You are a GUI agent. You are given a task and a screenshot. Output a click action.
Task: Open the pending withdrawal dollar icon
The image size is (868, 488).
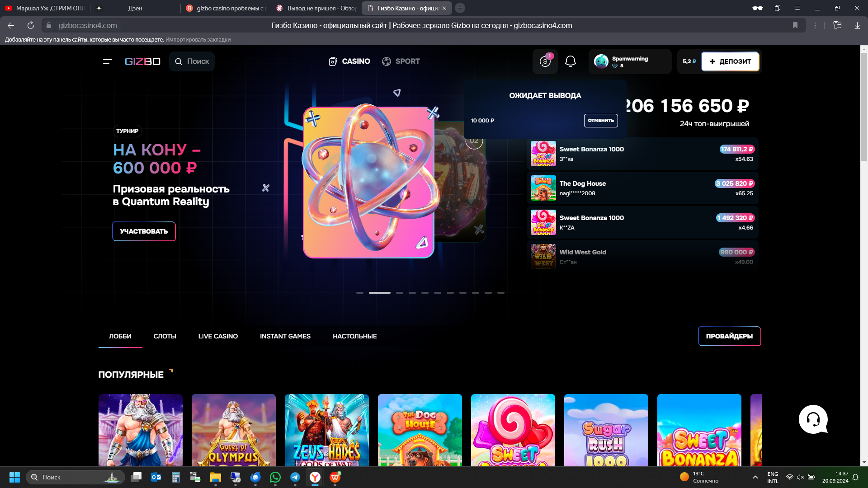(545, 61)
